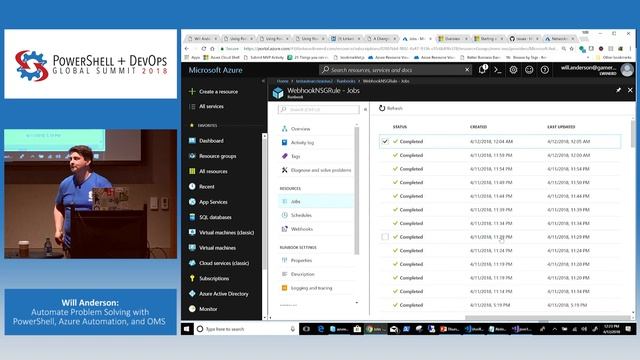The width and height of the screenshot is (640, 360).
Task: Click the Webhooks icon
Action: point(284,229)
